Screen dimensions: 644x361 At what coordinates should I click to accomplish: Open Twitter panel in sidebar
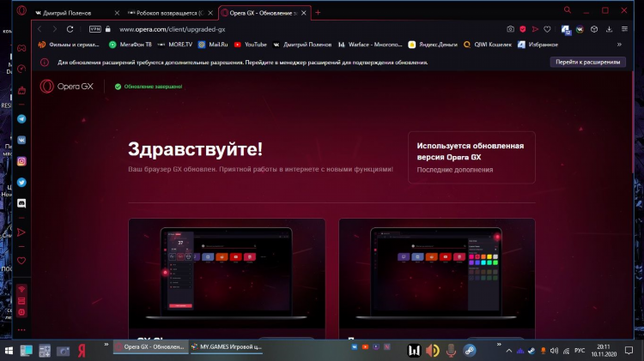(x=21, y=182)
